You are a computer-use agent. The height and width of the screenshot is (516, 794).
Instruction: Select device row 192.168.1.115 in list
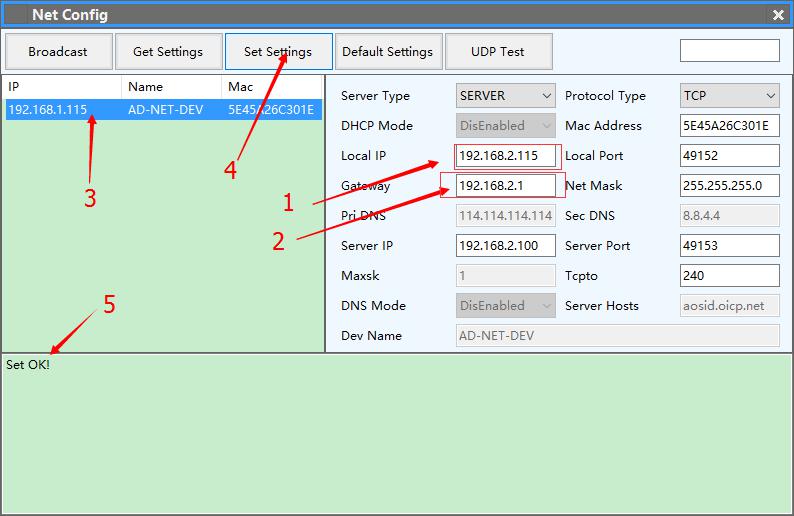[x=162, y=110]
